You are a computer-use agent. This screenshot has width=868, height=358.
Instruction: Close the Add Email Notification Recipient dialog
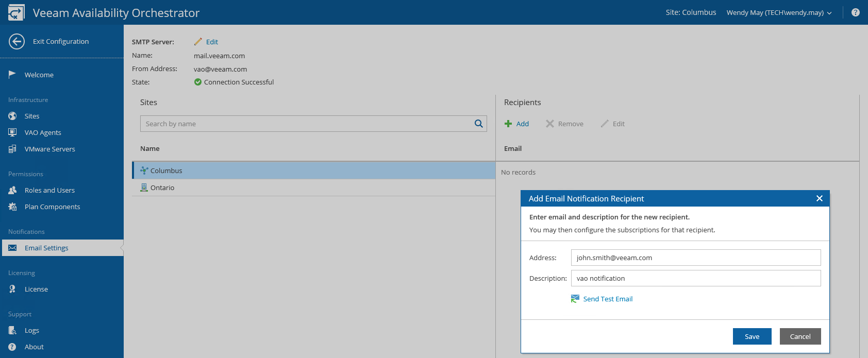coord(820,198)
